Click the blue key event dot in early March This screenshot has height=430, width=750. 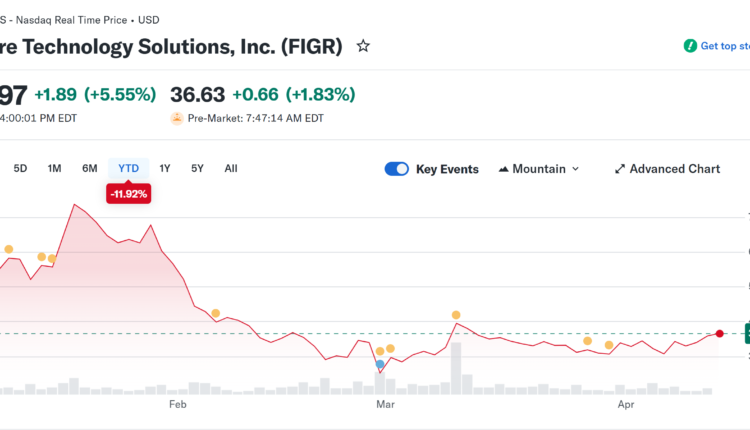(x=380, y=364)
